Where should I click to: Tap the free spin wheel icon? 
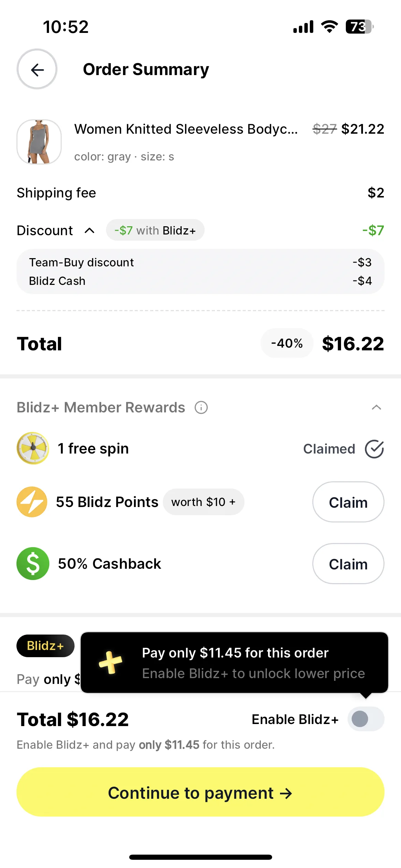point(33,448)
